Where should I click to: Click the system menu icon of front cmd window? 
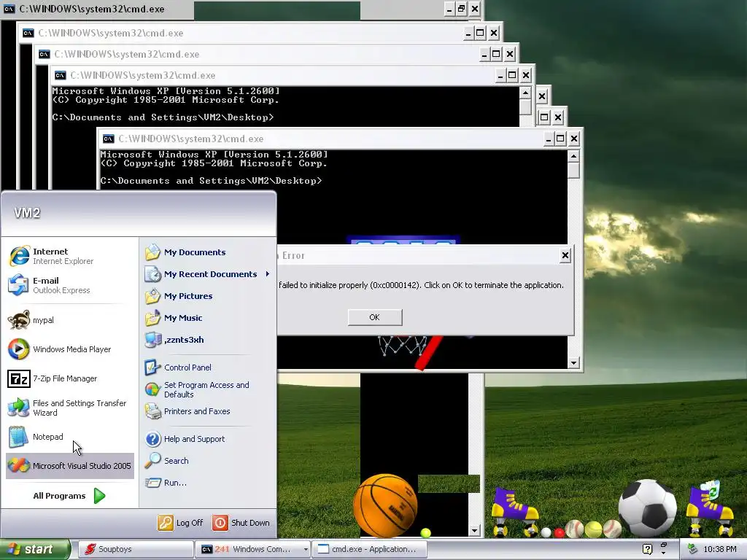point(109,139)
